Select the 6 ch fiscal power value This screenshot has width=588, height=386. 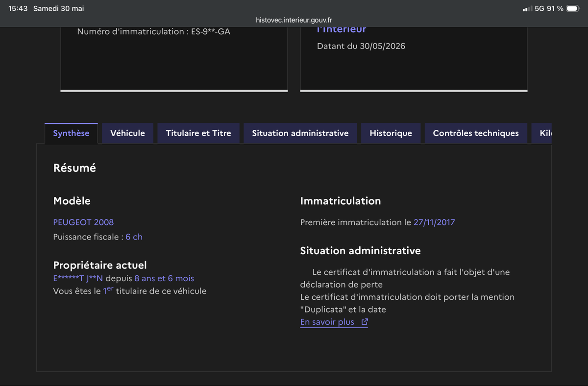(x=134, y=237)
